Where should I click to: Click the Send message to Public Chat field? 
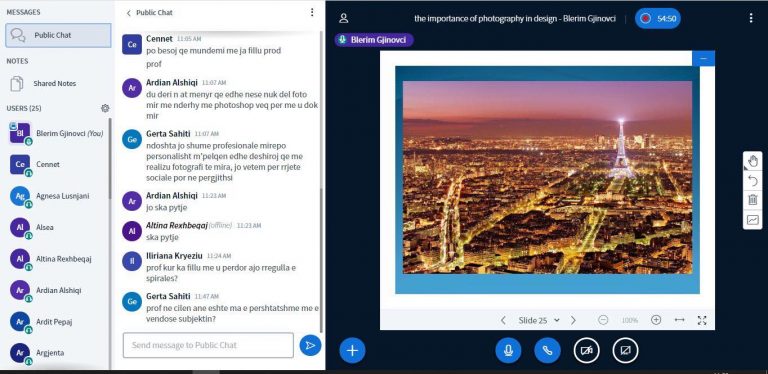[208, 345]
